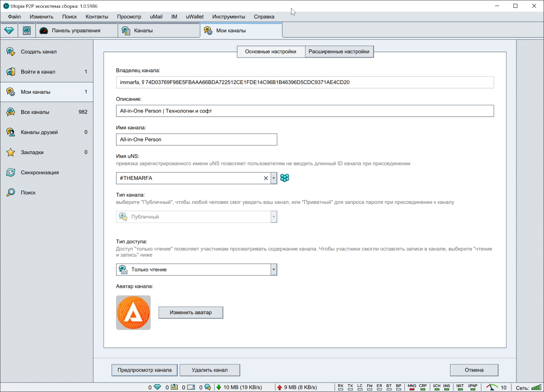Open the Просмотр menu
This screenshot has width=544, height=392.
pyautogui.click(x=129, y=17)
